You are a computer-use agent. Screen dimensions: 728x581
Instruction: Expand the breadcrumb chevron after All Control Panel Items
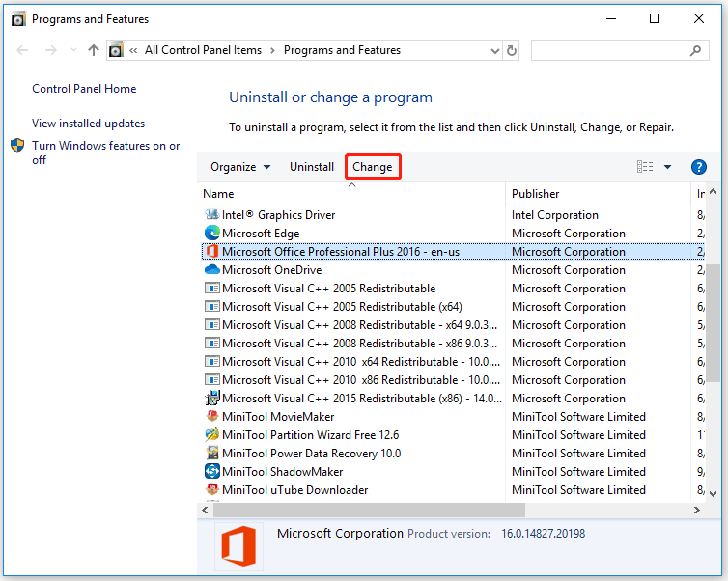272,50
